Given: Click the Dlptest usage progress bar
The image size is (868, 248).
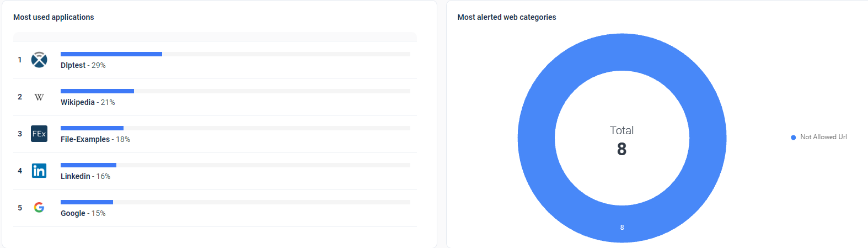Looking at the screenshot, I should (x=235, y=54).
